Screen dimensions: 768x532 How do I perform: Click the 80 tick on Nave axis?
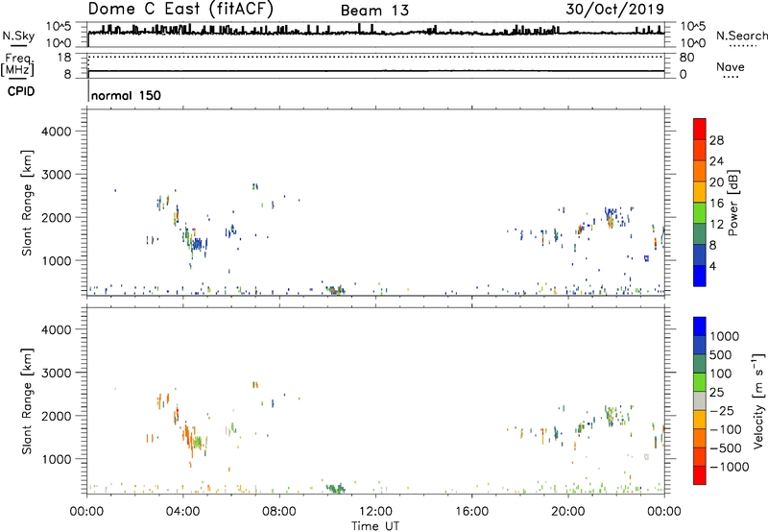coord(686,58)
